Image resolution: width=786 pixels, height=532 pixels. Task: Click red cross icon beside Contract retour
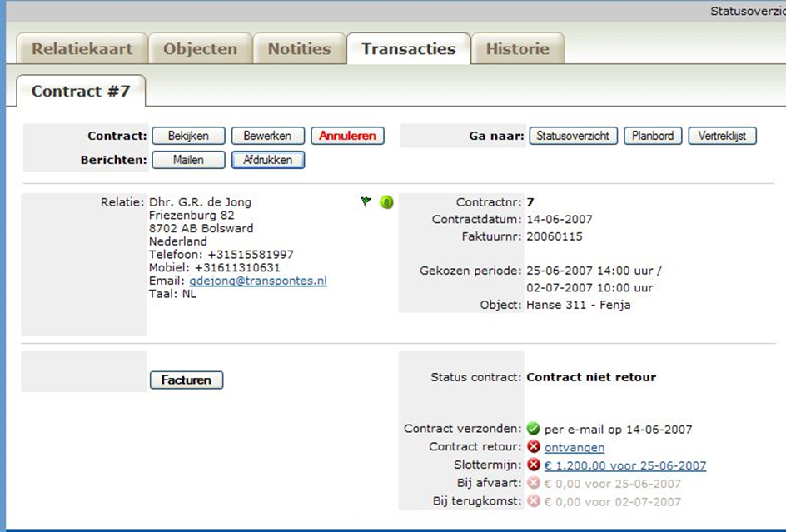534,448
